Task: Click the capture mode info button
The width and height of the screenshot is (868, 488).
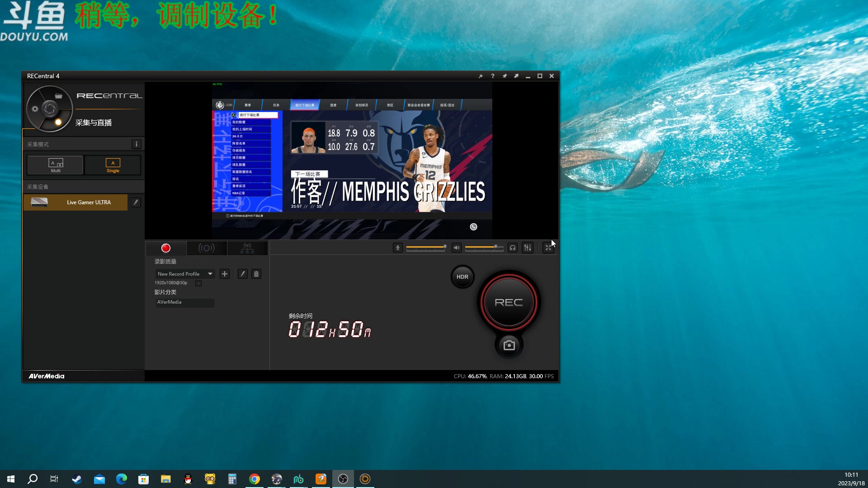Action: coord(136,144)
